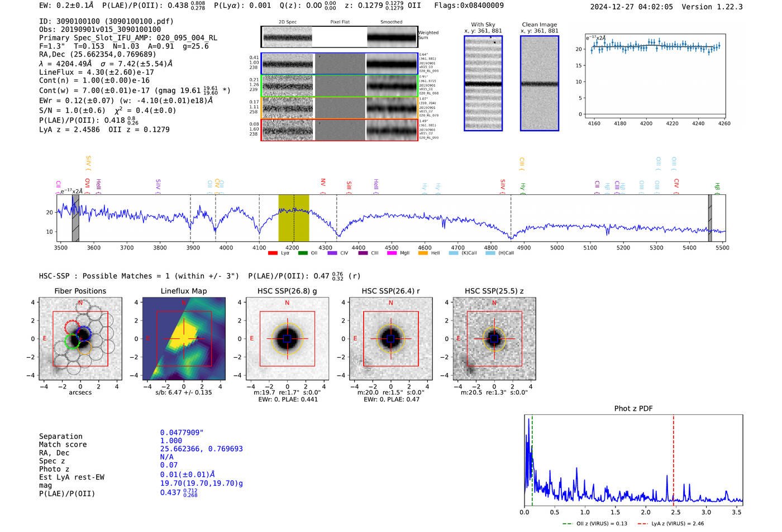Screen dimensions: 782x532
Task: Click the 'Flags:0x08400009' header text
Action: coord(469,6)
